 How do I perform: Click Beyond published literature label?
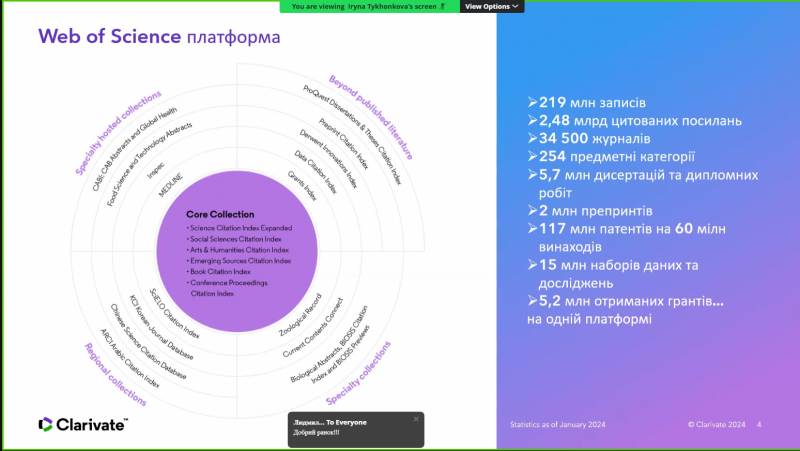pyautogui.click(x=370, y=117)
